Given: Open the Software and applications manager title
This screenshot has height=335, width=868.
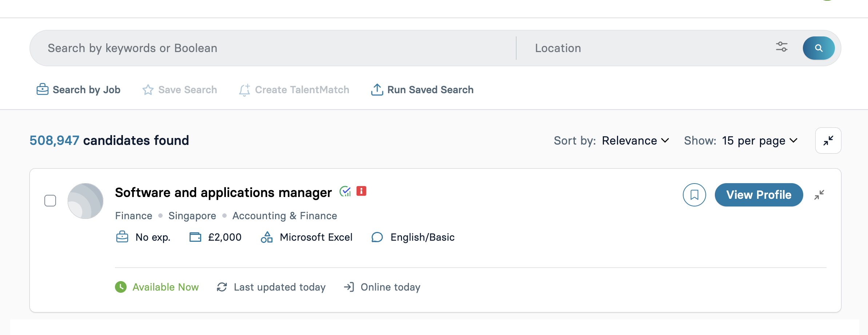Looking at the screenshot, I should (x=223, y=193).
